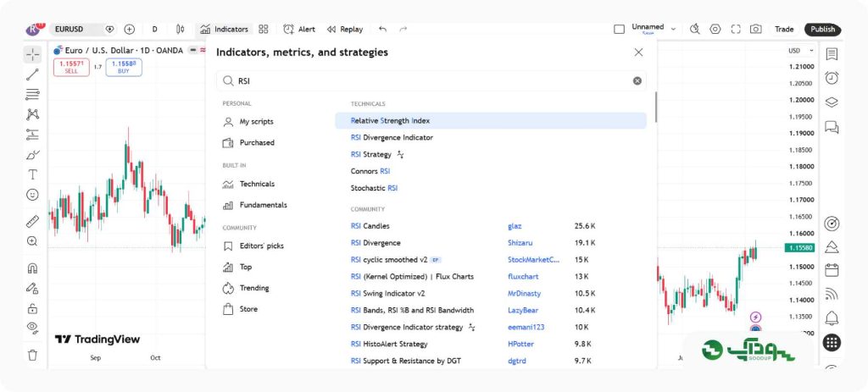The height and width of the screenshot is (392, 868).
Task: Open the notifications bell icon
Action: pos(832,317)
